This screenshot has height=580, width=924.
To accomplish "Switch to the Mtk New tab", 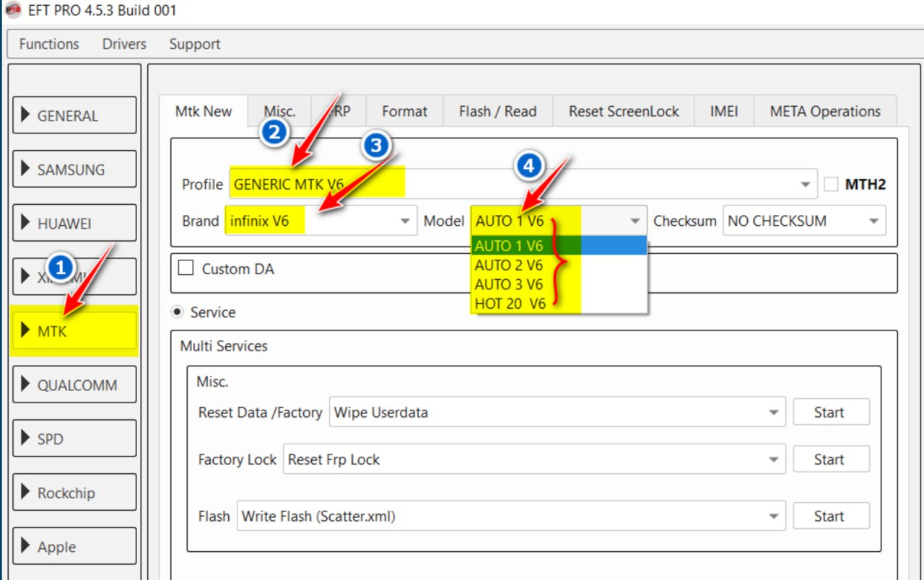I will pos(204,111).
